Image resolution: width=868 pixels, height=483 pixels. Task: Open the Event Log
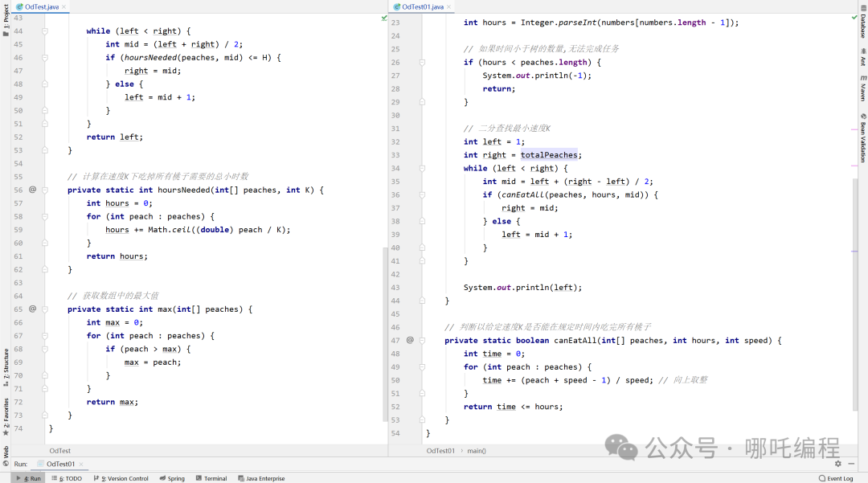point(836,478)
